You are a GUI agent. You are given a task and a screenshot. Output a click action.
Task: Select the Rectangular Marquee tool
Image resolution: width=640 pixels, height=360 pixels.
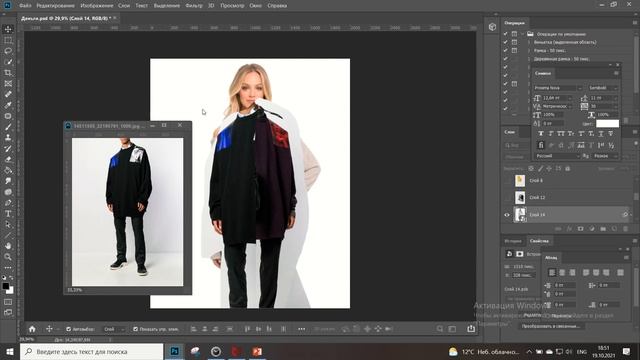(x=8, y=40)
